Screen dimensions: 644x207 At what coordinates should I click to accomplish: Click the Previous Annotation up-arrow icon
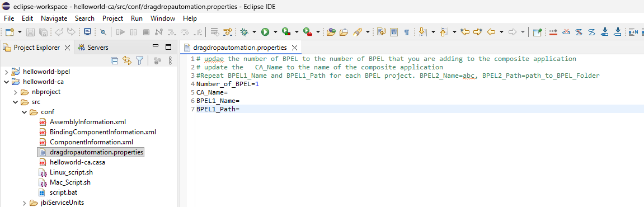click(x=444, y=32)
